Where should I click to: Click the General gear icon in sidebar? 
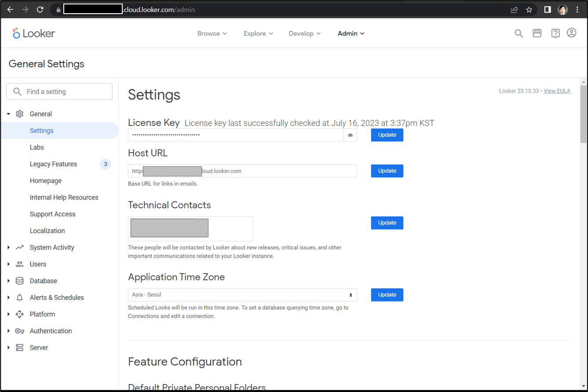click(x=20, y=114)
